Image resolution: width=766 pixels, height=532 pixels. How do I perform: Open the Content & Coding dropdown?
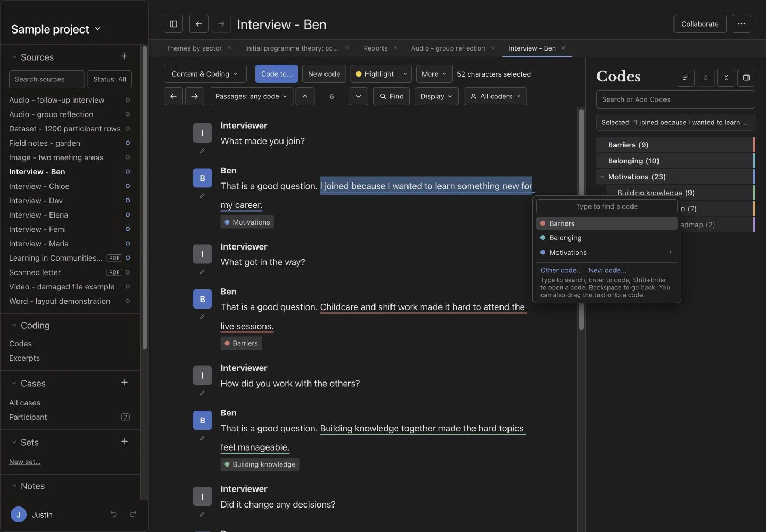point(205,74)
